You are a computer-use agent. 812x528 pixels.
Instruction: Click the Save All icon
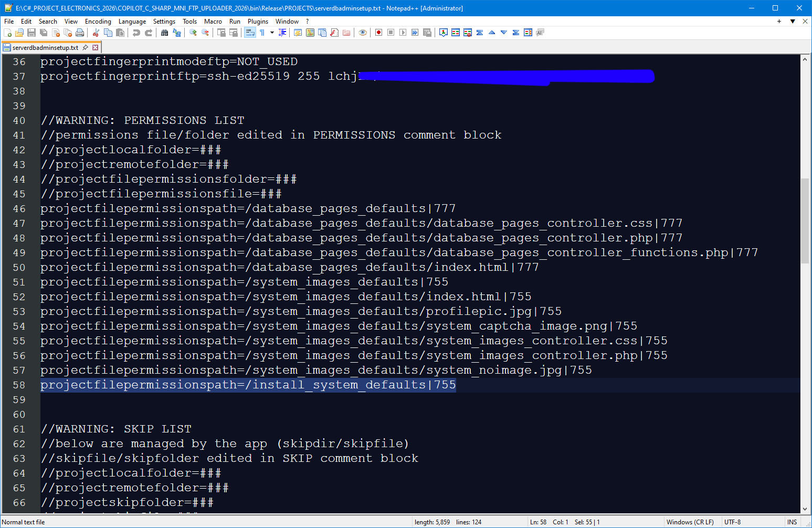(44, 33)
